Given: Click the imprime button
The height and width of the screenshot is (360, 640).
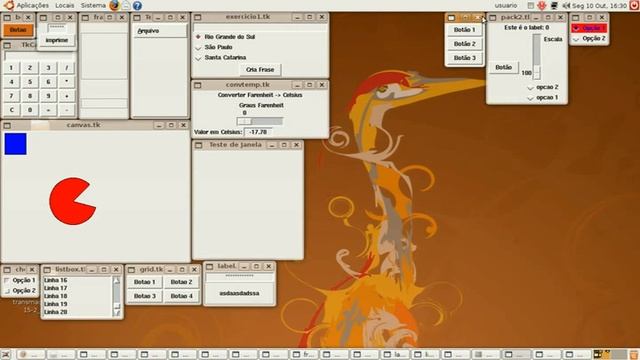Looking at the screenshot, I should pos(57,40).
